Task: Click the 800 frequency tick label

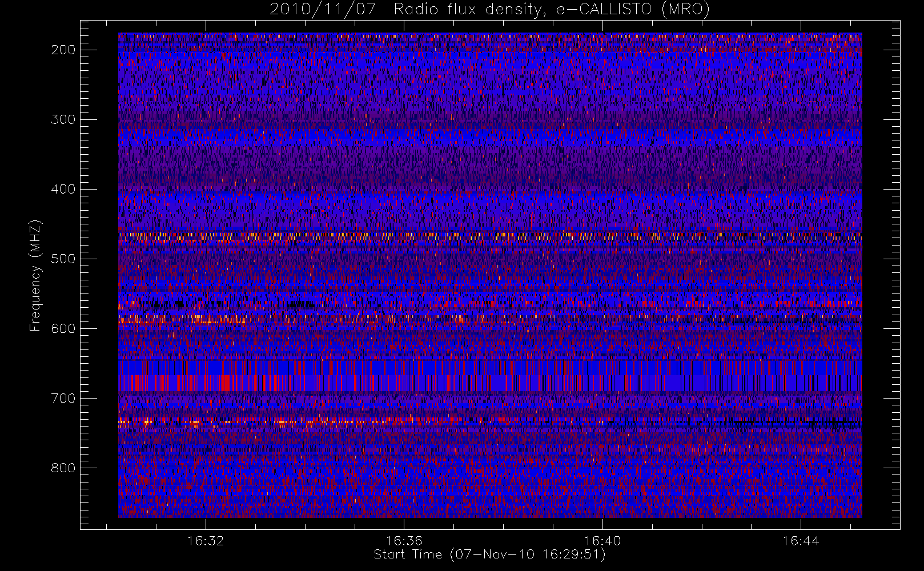Action: click(x=63, y=468)
